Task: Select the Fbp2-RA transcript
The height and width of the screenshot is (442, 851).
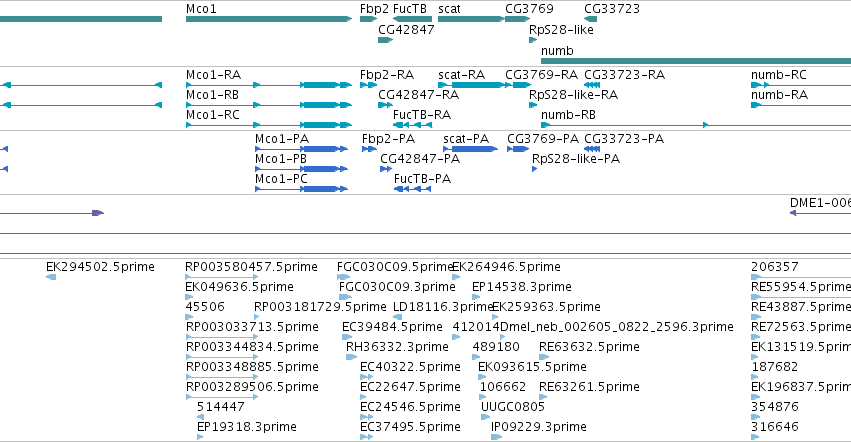Action: tap(387, 74)
